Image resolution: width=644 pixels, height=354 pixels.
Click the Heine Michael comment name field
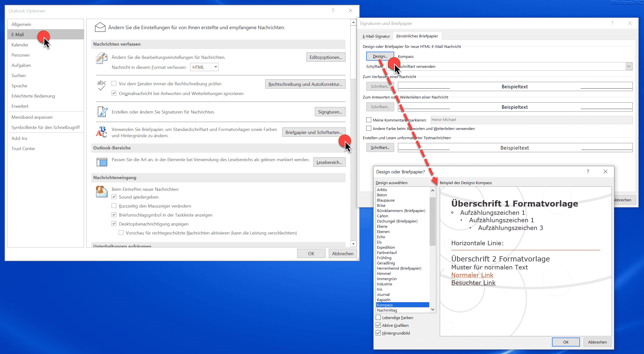(x=532, y=120)
